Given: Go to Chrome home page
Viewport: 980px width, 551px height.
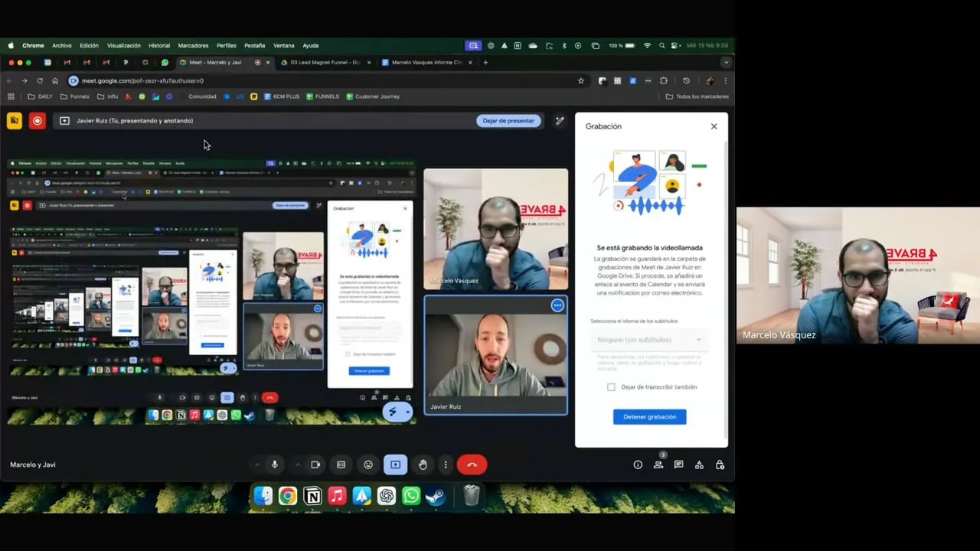Looking at the screenshot, I should coord(55,80).
